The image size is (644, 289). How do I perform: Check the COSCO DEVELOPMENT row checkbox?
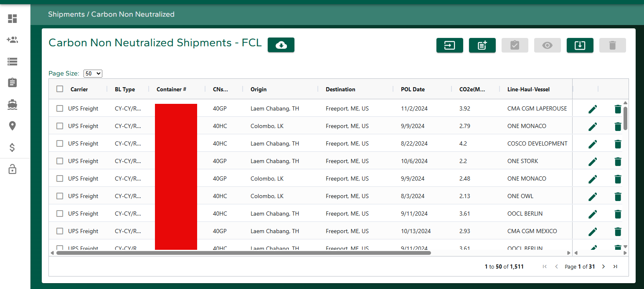click(x=60, y=143)
